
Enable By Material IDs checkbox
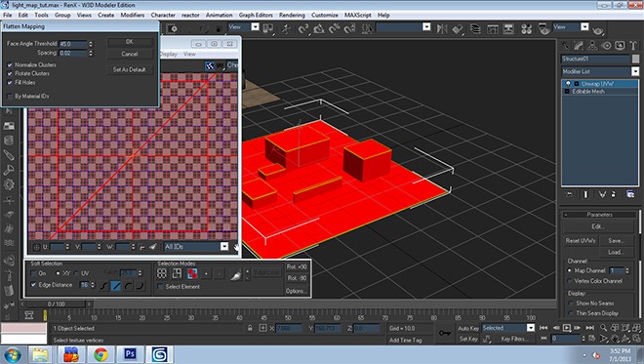click(x=10, y=97)
